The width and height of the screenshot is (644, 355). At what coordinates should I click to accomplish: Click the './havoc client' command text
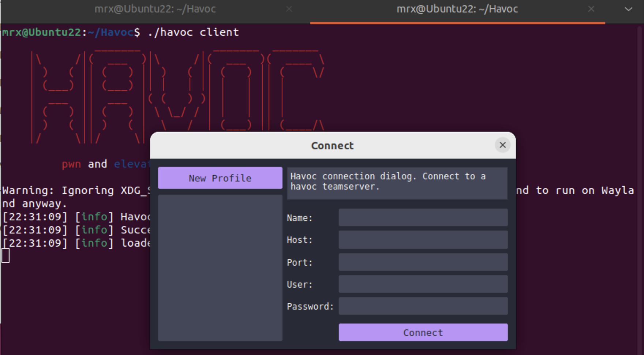click(193, 32)
